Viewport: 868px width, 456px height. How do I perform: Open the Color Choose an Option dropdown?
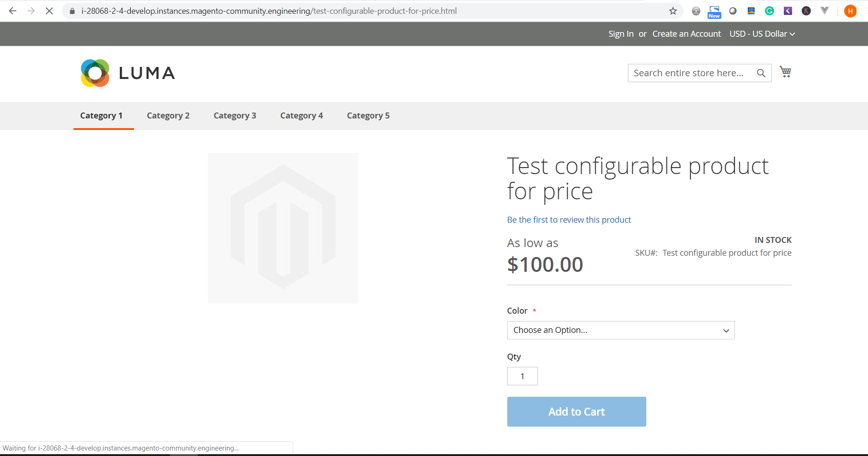(620, 330)
